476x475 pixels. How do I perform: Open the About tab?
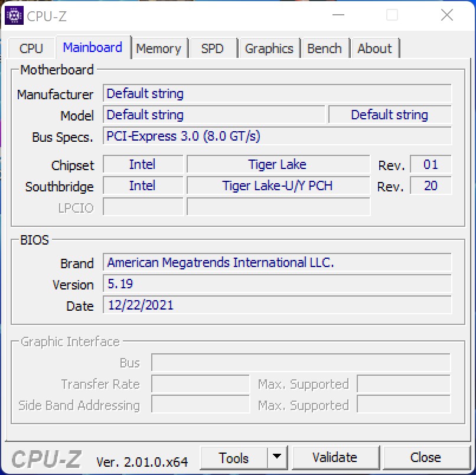pos(374,48)
